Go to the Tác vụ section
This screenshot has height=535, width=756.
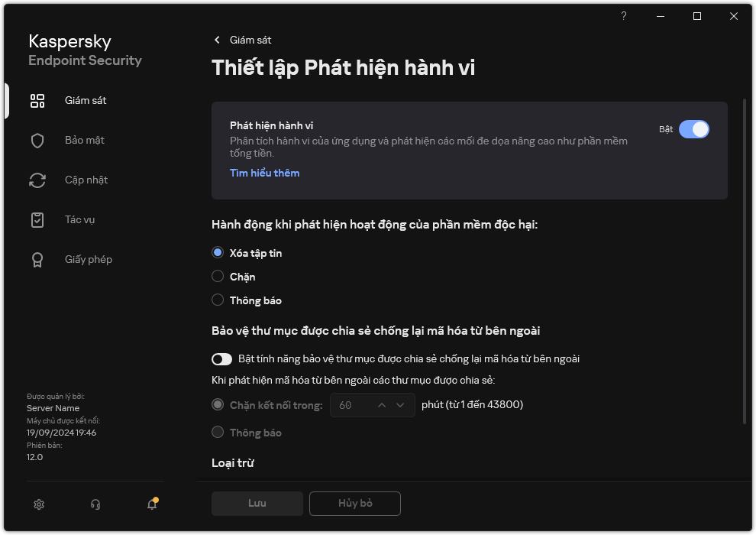point(79,219)
